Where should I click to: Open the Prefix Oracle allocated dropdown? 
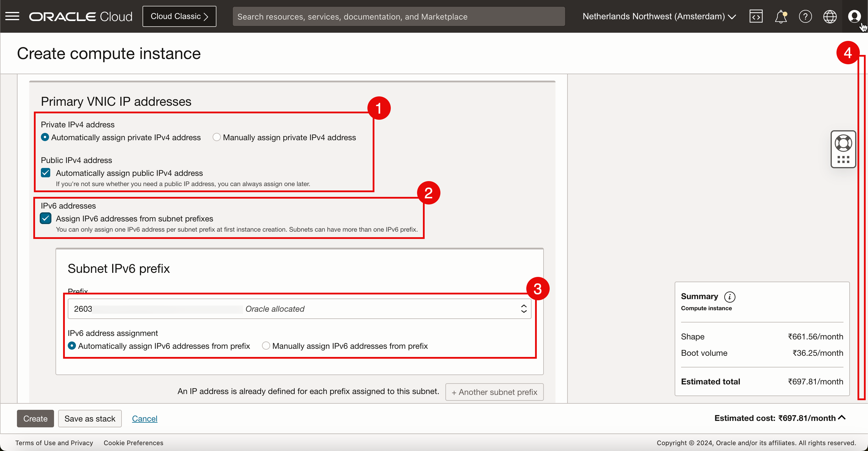[x=299, y=309]
